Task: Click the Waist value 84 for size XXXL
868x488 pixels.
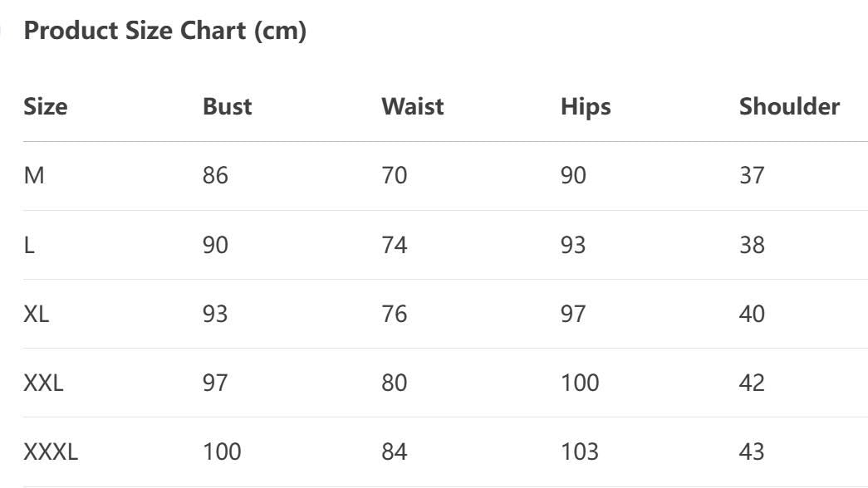Action: [x=395, y=452]
